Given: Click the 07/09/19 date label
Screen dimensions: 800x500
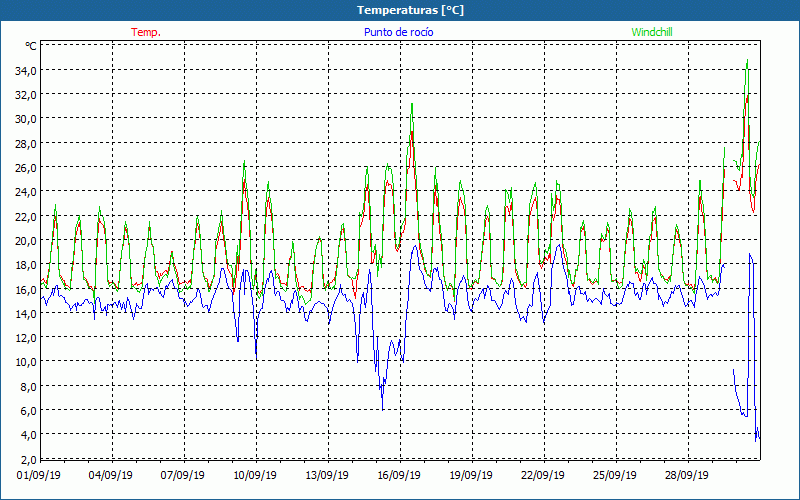Looking at the screenshot, I should click(x=183, y=475).
